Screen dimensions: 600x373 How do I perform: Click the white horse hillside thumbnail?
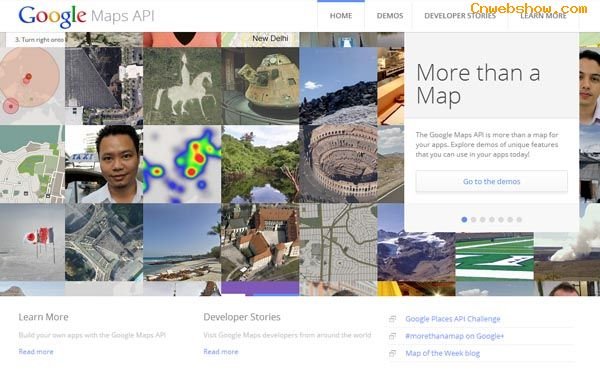tap(182, 86)
